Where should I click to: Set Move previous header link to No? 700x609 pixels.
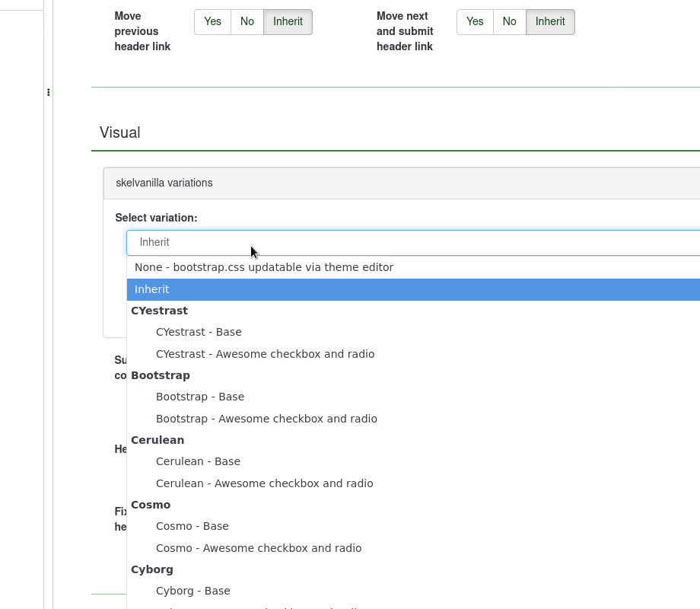[x=247, y=22]
